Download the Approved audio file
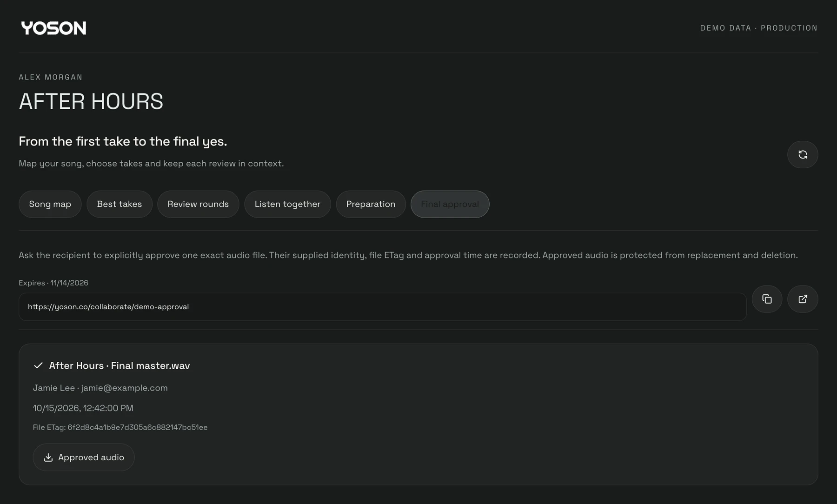Image resolution: width=837 pixels, height=504 pixels. click(x=84, y=458)
